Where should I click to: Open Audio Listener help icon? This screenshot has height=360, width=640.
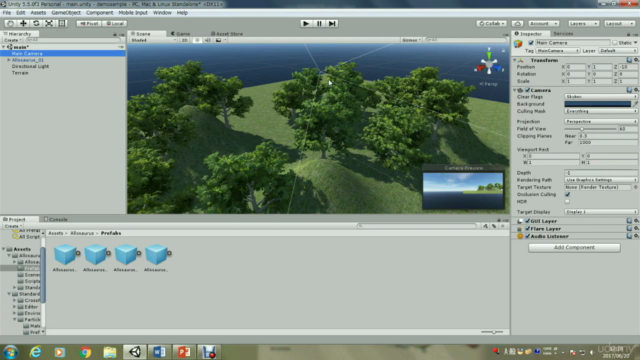pyautogui.click(x=629, y=236)
